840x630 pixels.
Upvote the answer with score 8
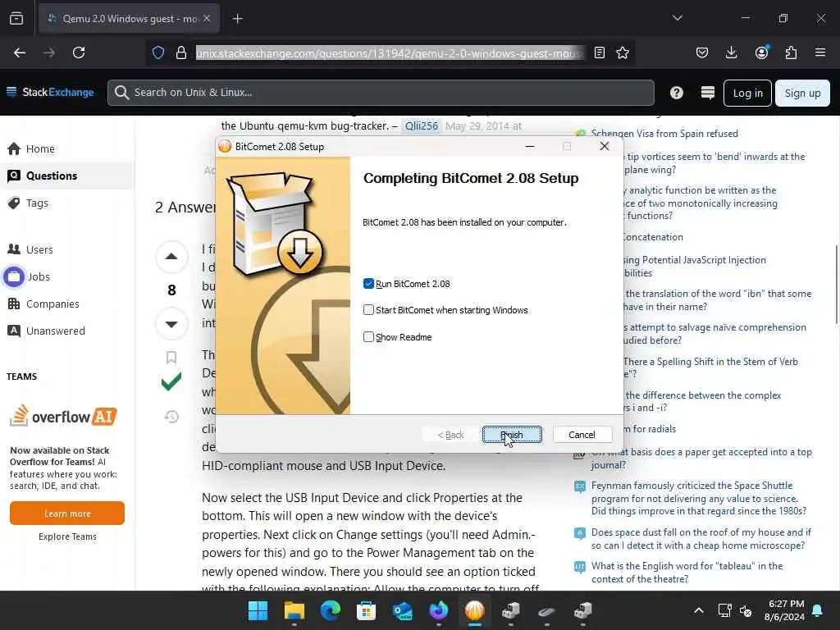[x=171, y=257]
